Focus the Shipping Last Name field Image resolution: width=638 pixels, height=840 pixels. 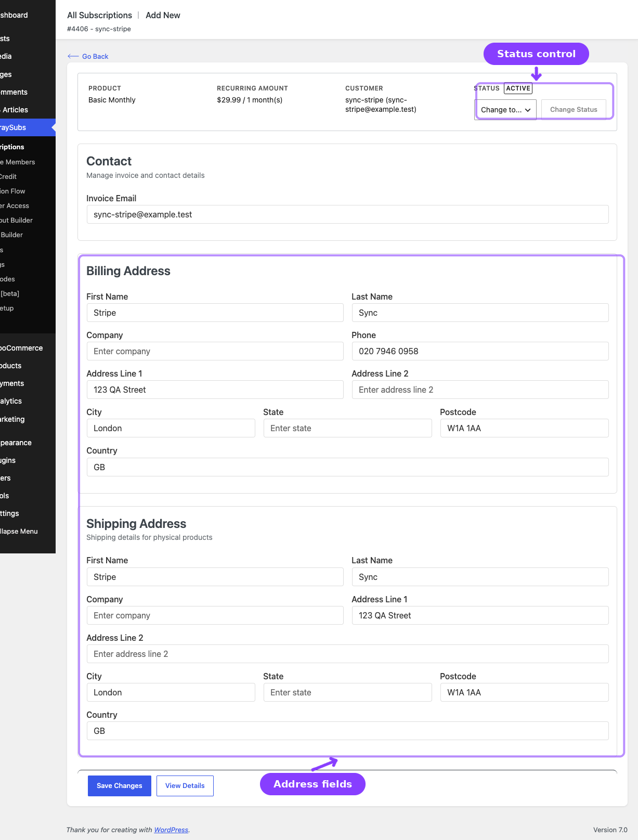tap(480, 577)
